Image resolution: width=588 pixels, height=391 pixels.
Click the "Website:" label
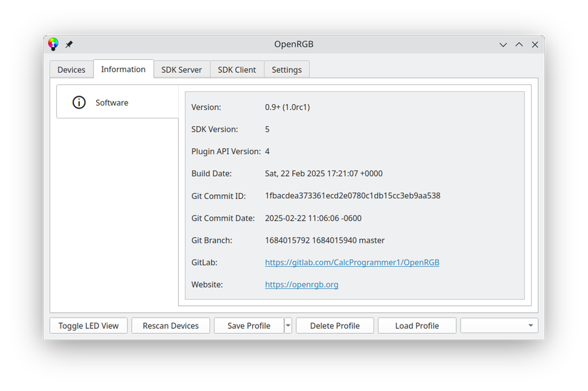point(207,285)
